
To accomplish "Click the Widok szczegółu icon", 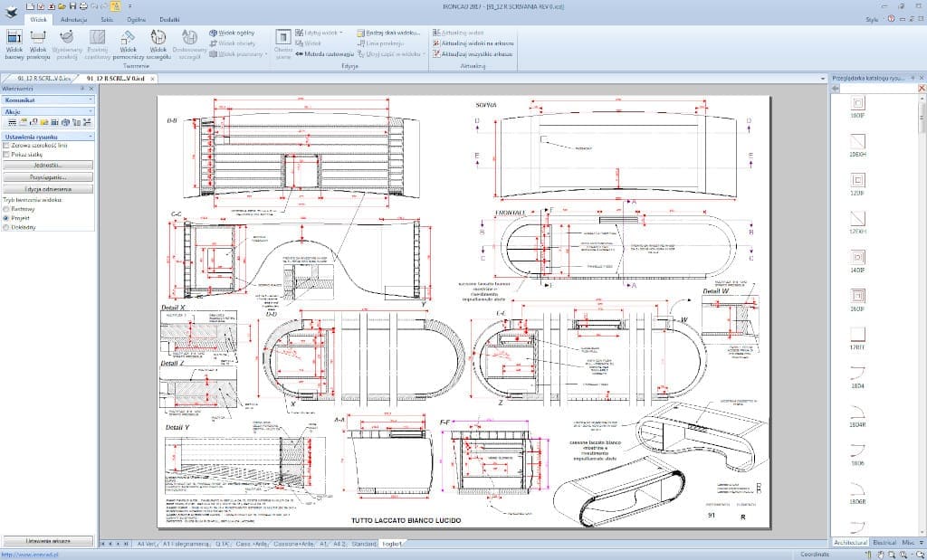I will (x=158, y=43).
